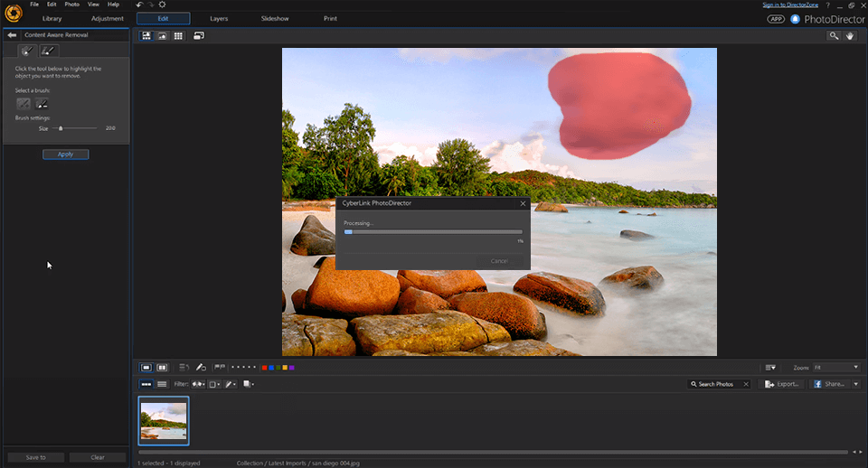Click the brush Size slider
The width and height of the screenshot is (868, 468).
[x=61, y=128]
